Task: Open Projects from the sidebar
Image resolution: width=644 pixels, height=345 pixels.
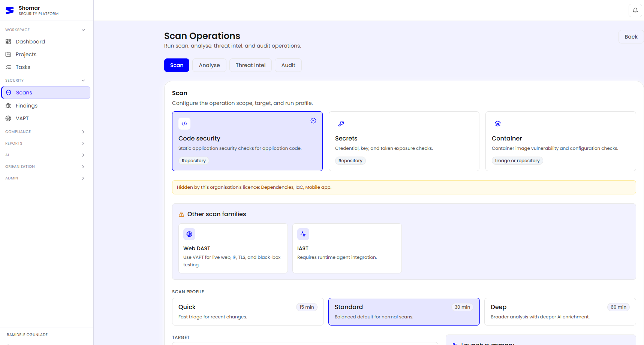Action: pyautogui.click(x=46, y=54)
